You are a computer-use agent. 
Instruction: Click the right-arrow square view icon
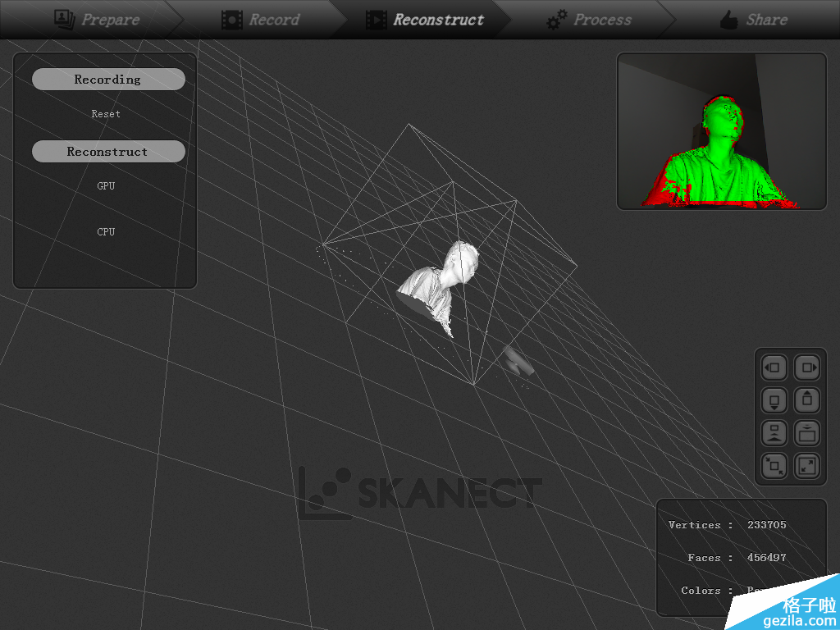pos(808,367)
